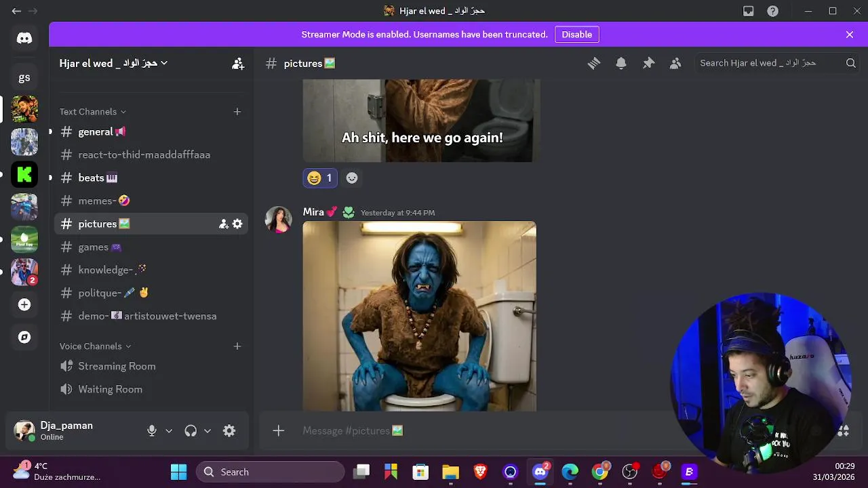Screen dimensions: 868x488
Task: Open Threads icon in channel header
Action: tap(594, 63)
